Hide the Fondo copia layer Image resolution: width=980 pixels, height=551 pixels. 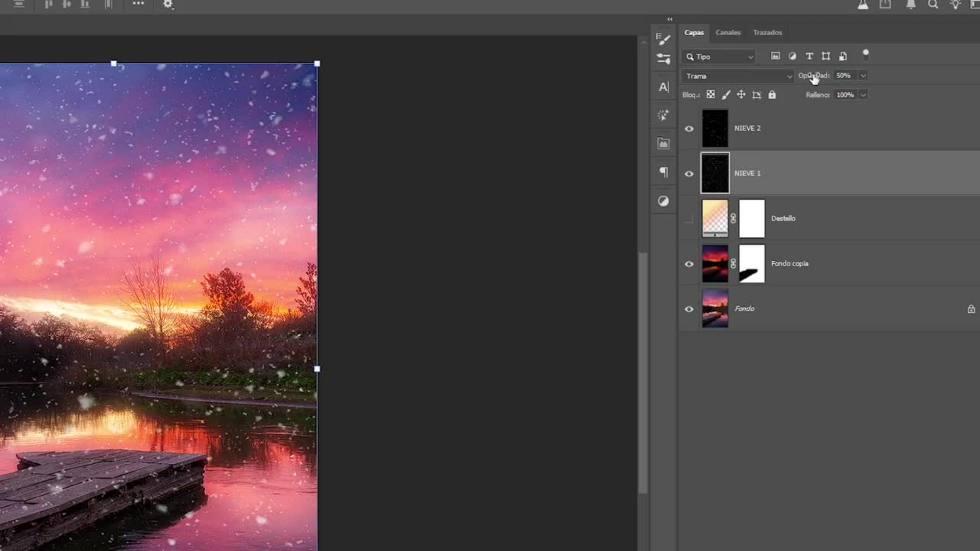(689, 264)
